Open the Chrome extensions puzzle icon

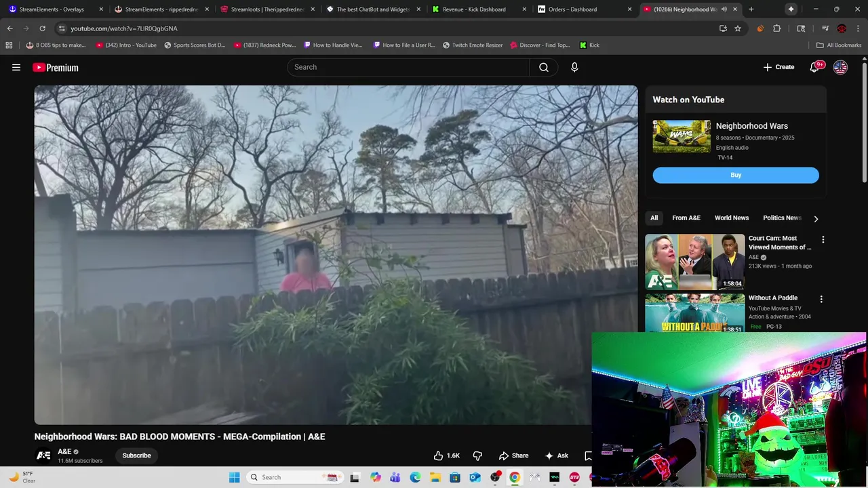(777, 28)
